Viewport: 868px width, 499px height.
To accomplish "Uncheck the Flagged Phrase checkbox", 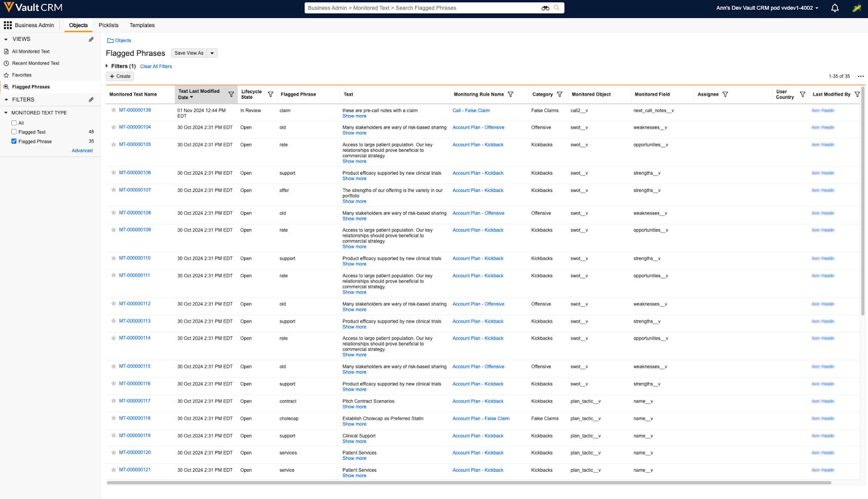I will 14,141.
